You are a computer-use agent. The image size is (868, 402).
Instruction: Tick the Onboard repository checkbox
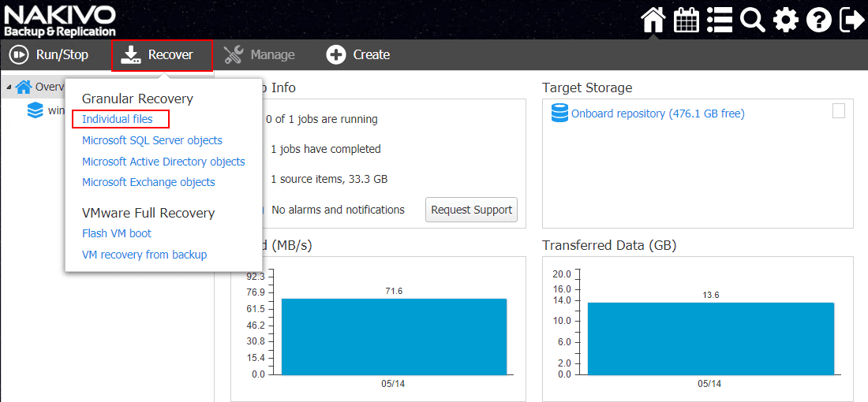pos(839,111)
